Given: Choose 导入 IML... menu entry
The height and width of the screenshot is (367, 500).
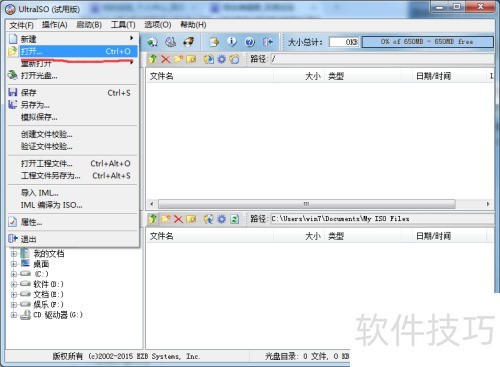Looking at the screenshot, I should [73, 193].
